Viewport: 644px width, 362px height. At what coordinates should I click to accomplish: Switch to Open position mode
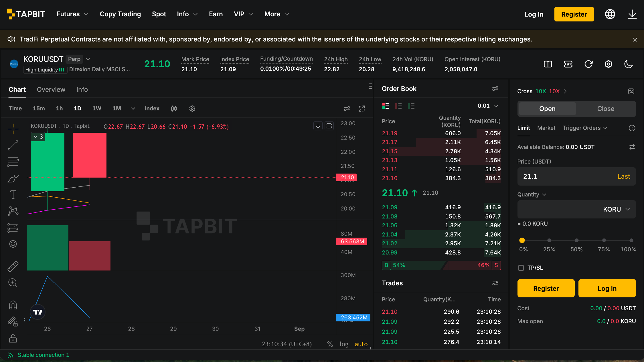(x=547, y=109)
